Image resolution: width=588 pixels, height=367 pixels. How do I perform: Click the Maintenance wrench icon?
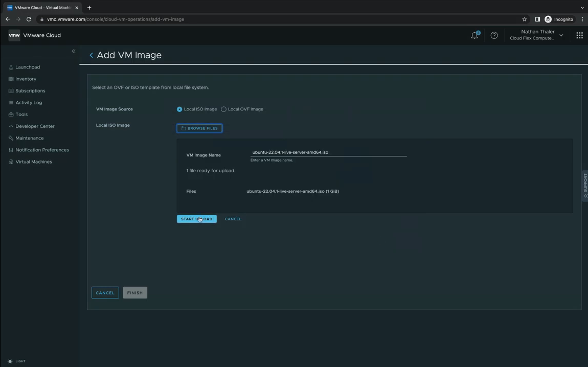11,138
